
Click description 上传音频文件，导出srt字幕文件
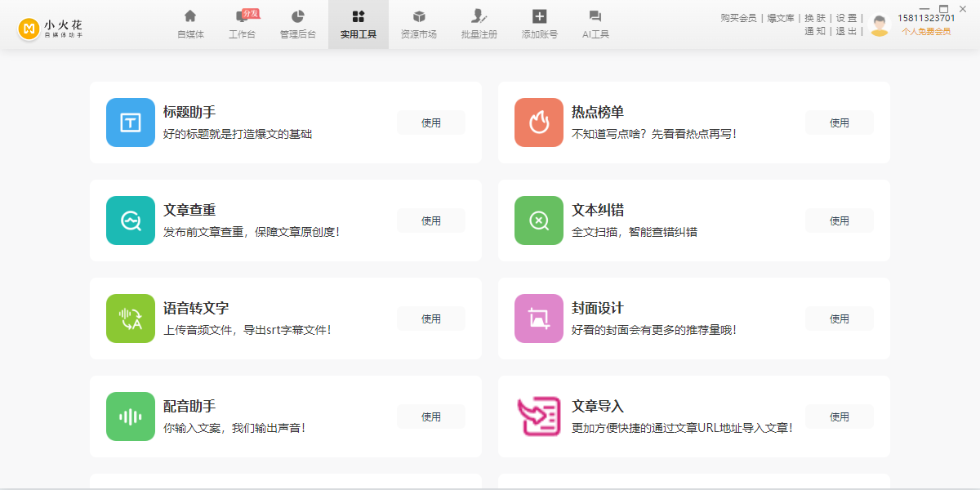click(247, 330)
